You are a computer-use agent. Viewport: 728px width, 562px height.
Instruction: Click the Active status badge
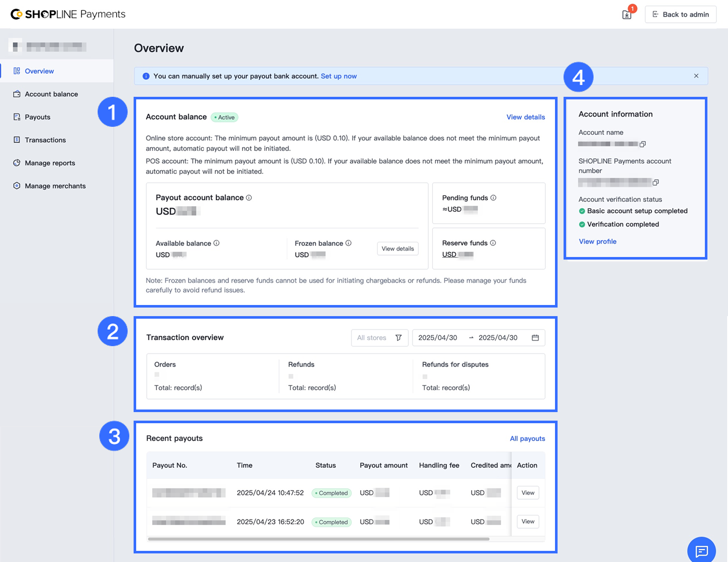[224, 117]
